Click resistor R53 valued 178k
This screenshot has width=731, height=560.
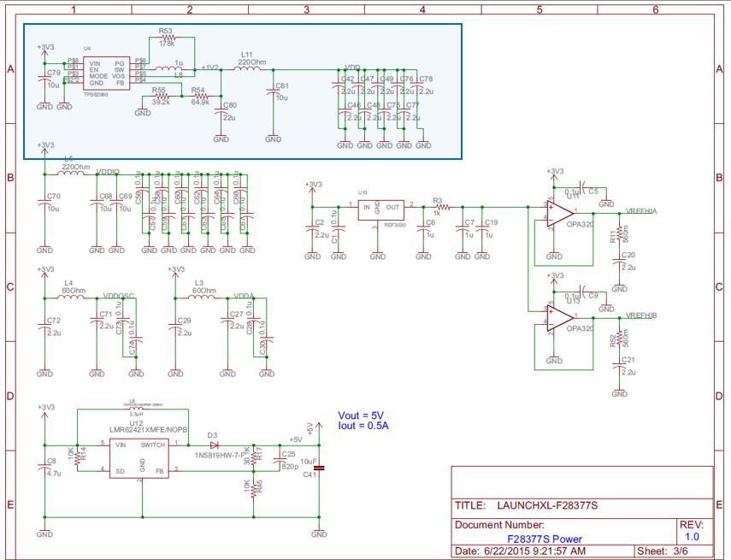click(168, 38)
